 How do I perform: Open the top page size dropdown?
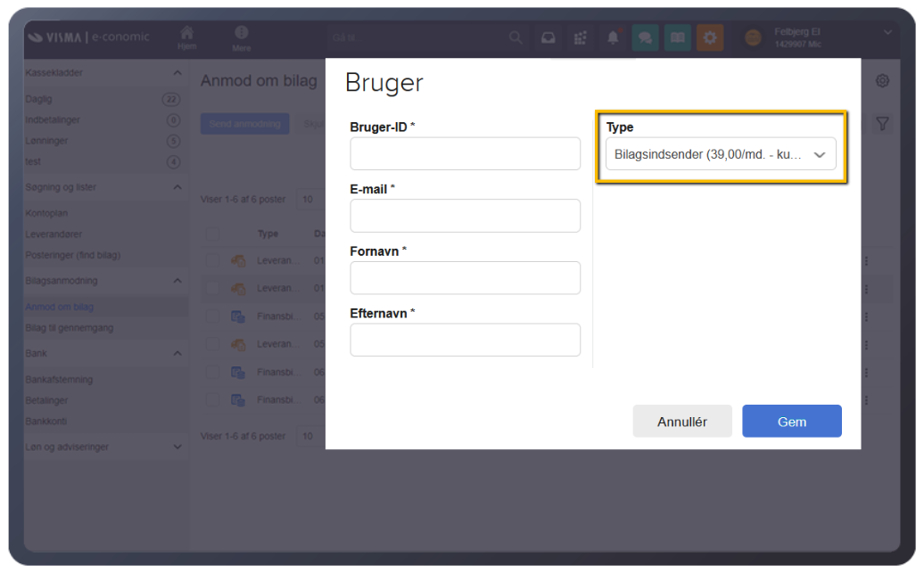(311, 200)
